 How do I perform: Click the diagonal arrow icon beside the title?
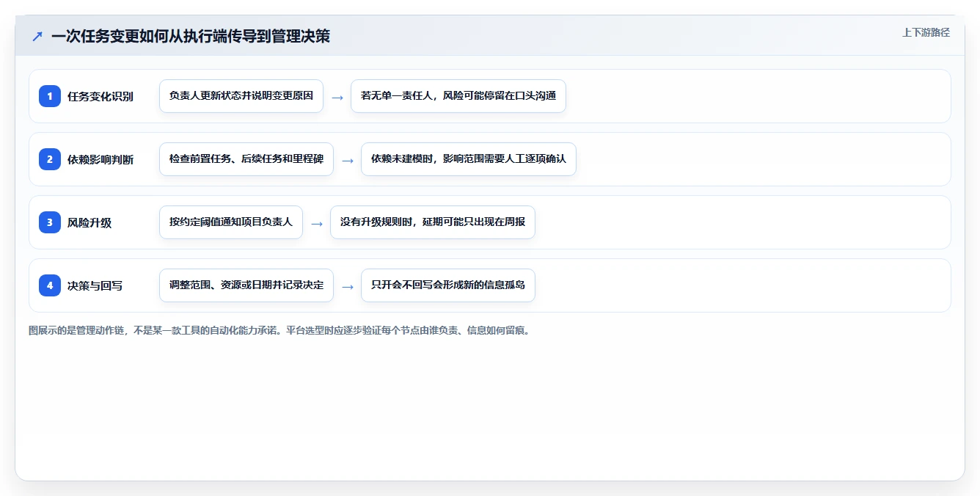[x=37, y=36]
